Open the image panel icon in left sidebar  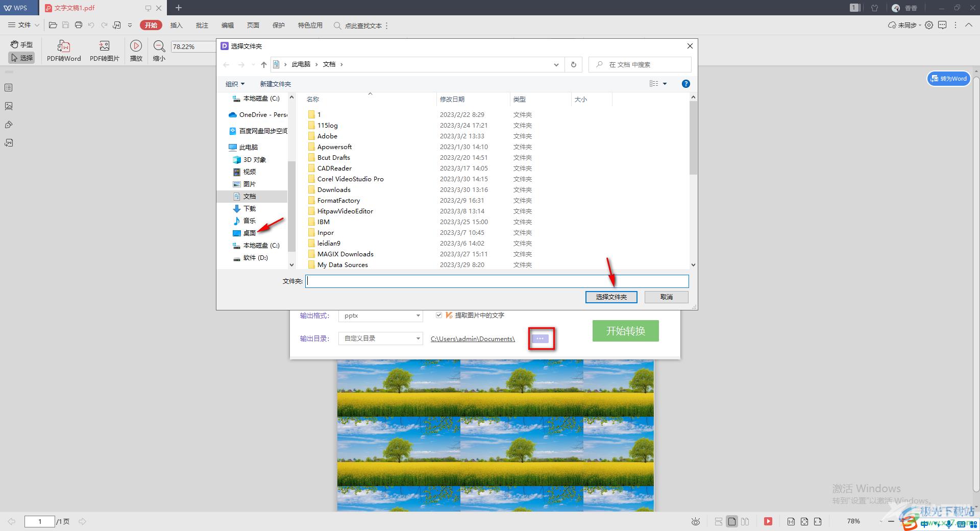[x=9, y=106]
